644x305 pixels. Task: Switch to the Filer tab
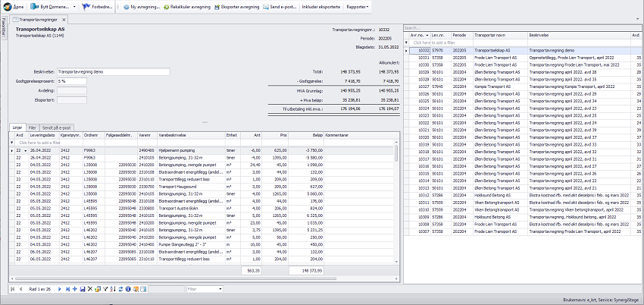click(x=32, y=128)
